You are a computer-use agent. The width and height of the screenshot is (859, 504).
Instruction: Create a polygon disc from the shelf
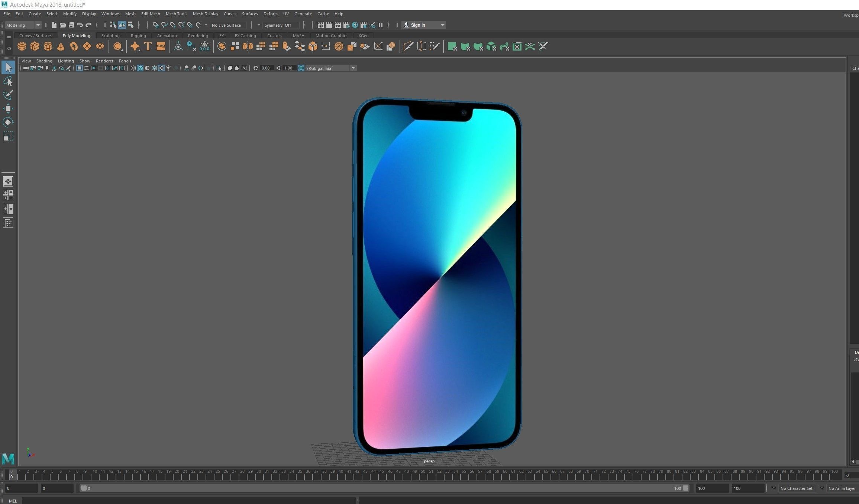pyautogui.click(x=100, y=46)
